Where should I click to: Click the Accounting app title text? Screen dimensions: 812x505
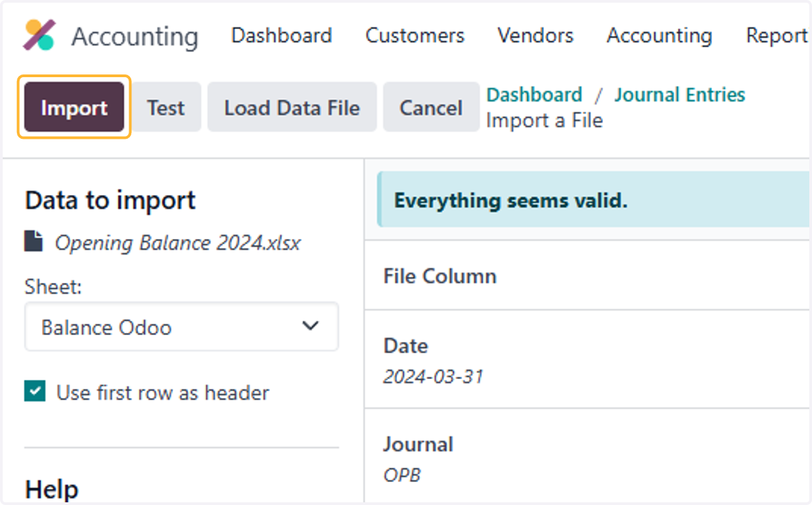[135, 37]
